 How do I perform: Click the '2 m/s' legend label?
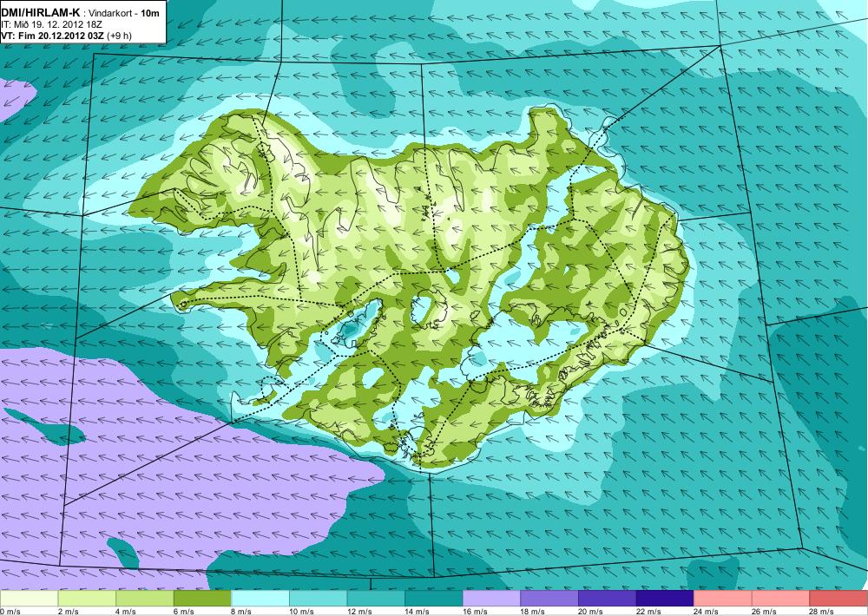click(x=68, y=612)
